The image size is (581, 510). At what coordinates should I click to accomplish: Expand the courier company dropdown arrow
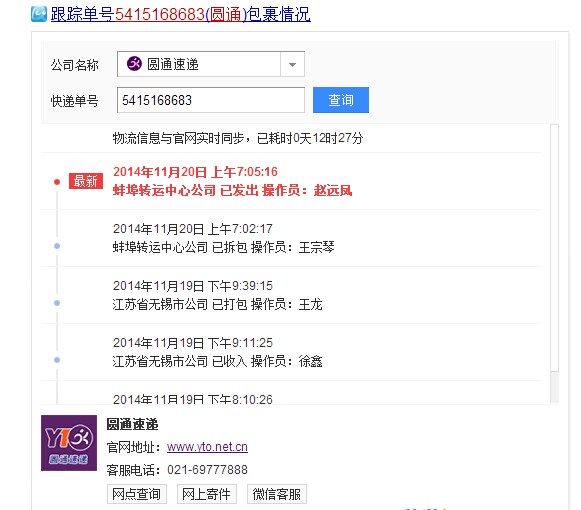point(292,64)
